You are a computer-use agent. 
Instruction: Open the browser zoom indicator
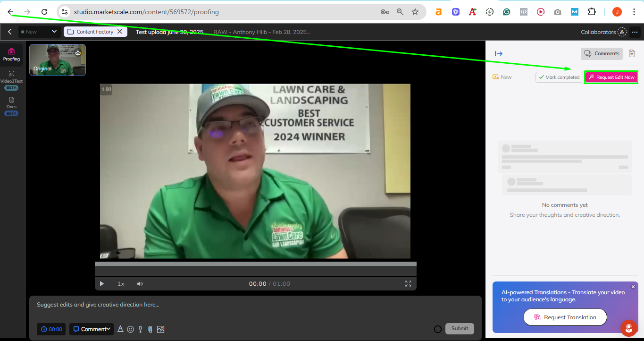coord(400,12)
